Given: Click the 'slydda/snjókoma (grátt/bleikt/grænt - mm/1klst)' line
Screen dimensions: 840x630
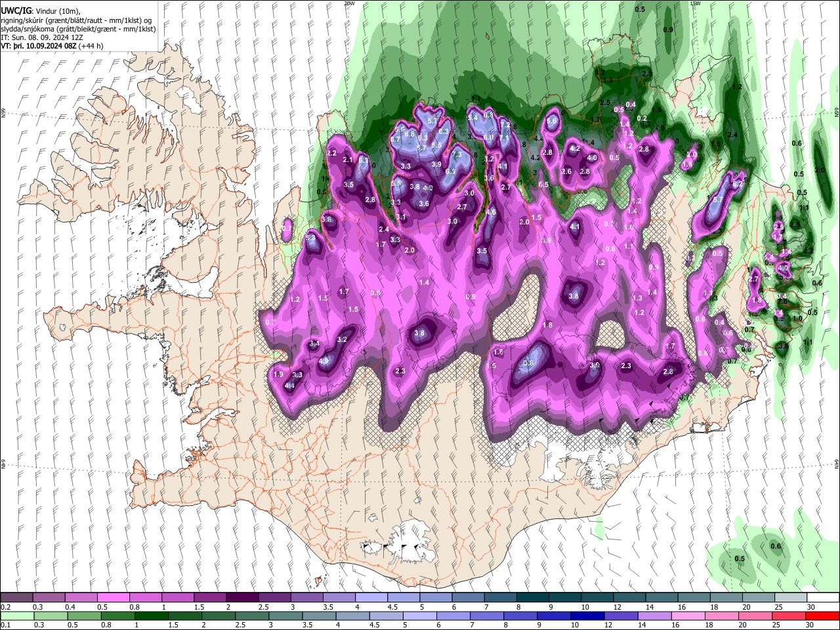Looking at the screenshot, I should pos(78,29).
